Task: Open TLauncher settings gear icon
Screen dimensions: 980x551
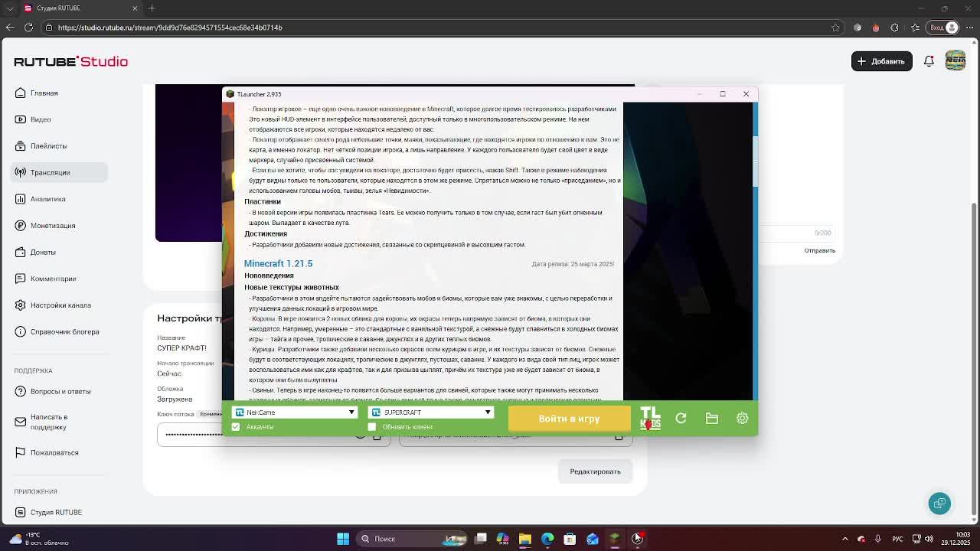Action: [742, 418]
